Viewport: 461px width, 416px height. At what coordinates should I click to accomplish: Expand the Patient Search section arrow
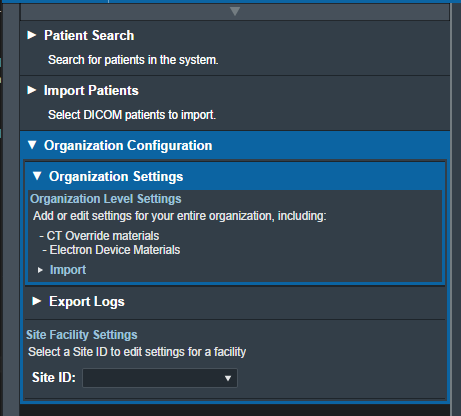(32, 35)
